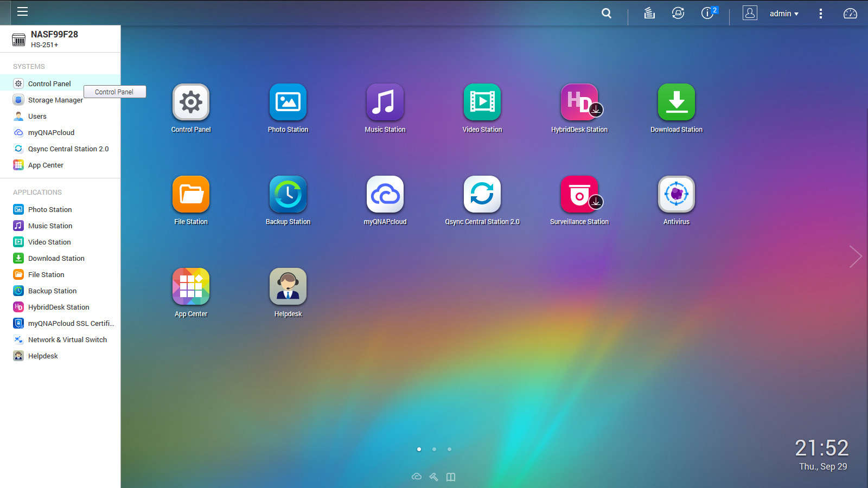Open External Devices icon in top bar
The image size is (868, 488).
tap(678, 14)
